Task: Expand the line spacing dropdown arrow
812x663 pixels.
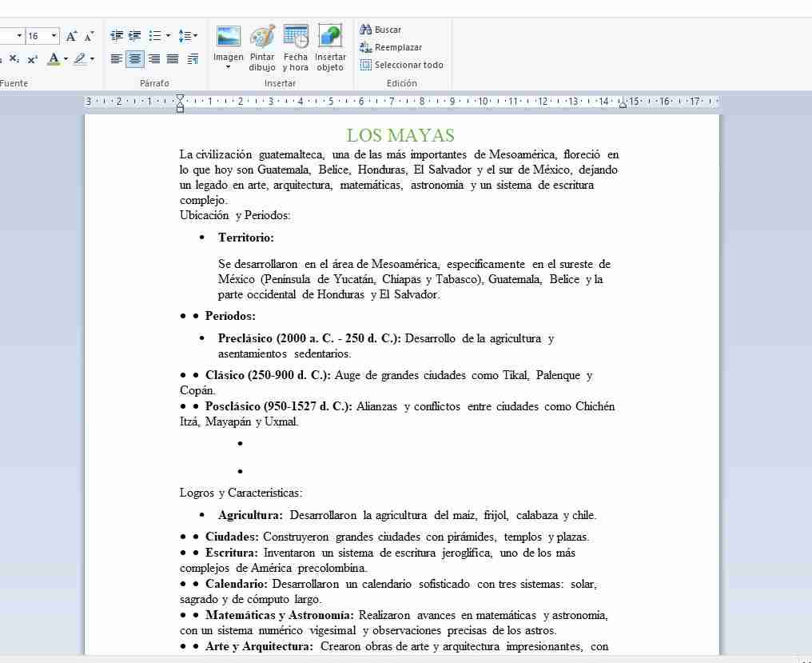Action: (195, 36)
